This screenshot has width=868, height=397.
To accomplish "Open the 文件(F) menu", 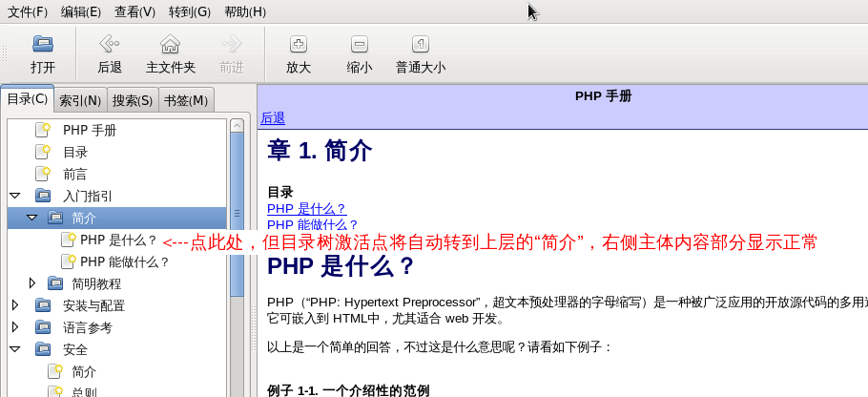I will 28,11.
